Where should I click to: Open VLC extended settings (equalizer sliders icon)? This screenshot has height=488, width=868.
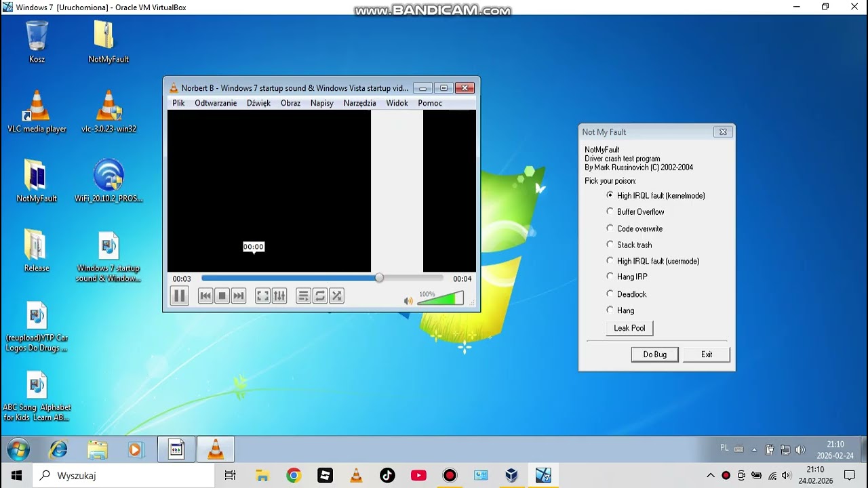pos(279,296)
